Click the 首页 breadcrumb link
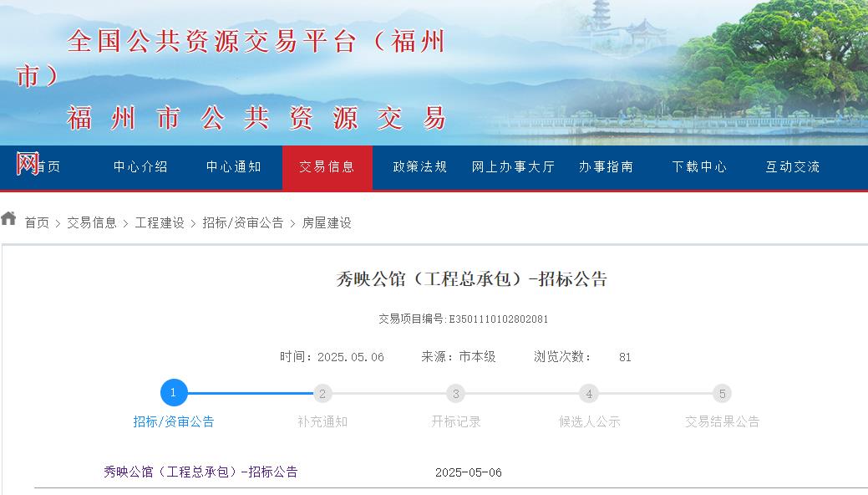The image size is (868, 495). (x=37, y=222)
